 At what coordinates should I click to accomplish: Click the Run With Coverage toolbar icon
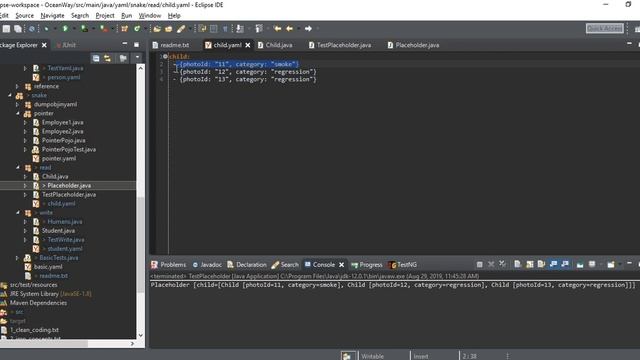(x=84, y=29)
